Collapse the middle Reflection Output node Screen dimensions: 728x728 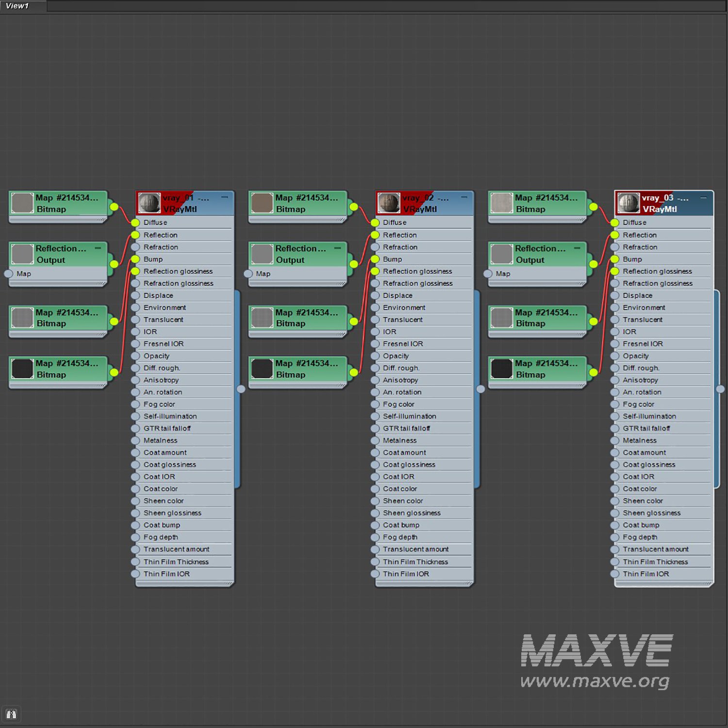tap(337, 248)
